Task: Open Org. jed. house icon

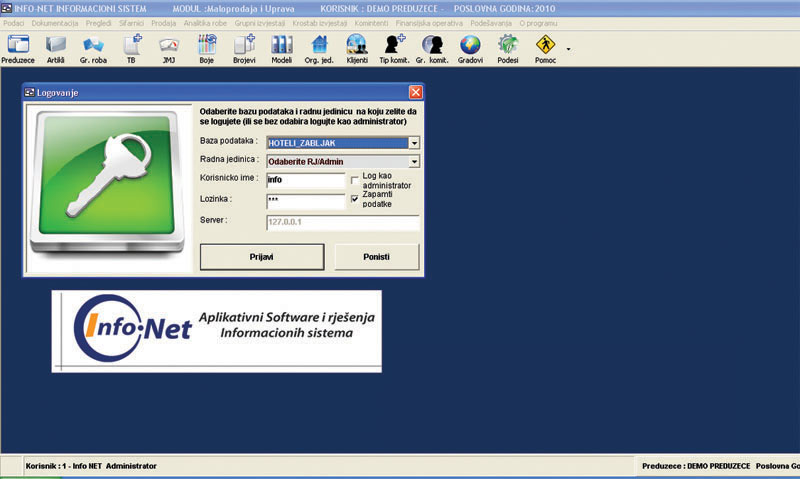Action: (x=319, y=49)
